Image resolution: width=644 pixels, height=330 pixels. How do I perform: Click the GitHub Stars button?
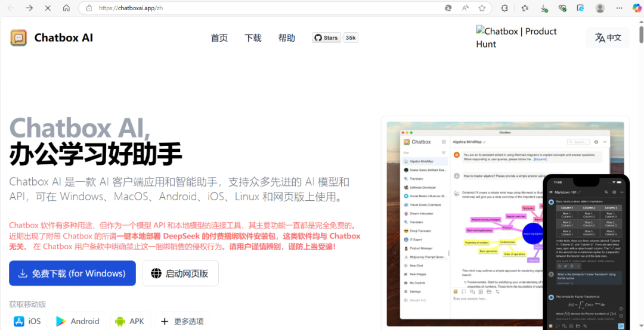click(326, 38)
